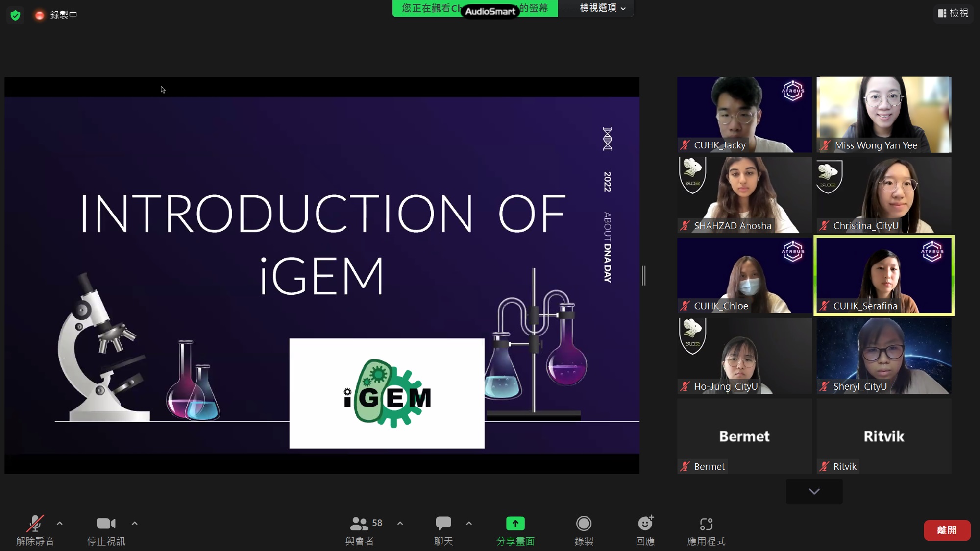Click the DNA helix icon on slide
Screen dimensions: 980x551
(x=608, y=139)
